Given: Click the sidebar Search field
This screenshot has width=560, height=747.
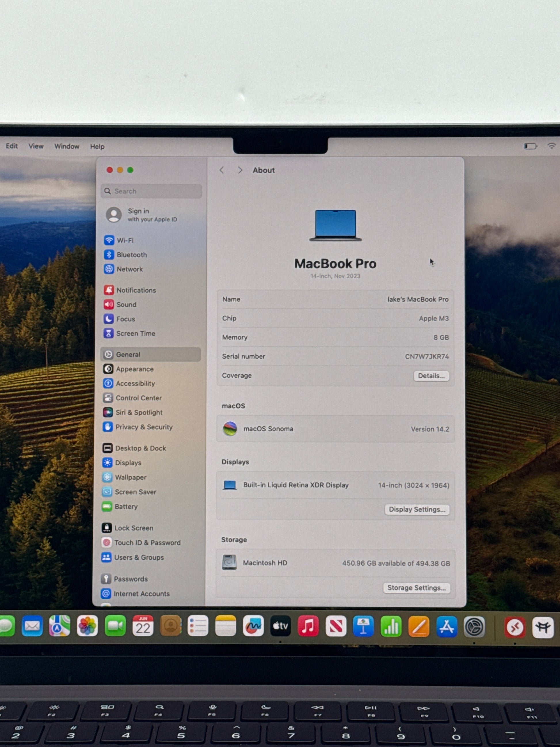Looking at the screenshot, I should pyautogui.click(x=151, y=191).
